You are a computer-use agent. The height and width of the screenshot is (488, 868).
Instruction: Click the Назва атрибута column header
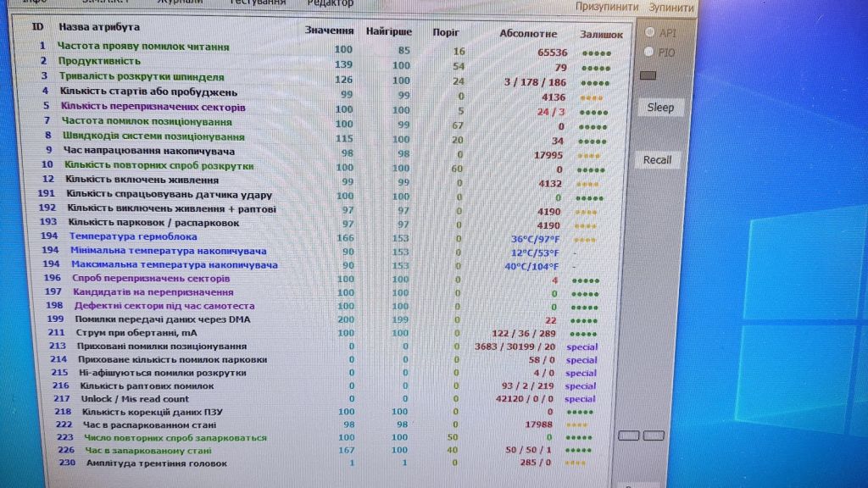(100, 26)
